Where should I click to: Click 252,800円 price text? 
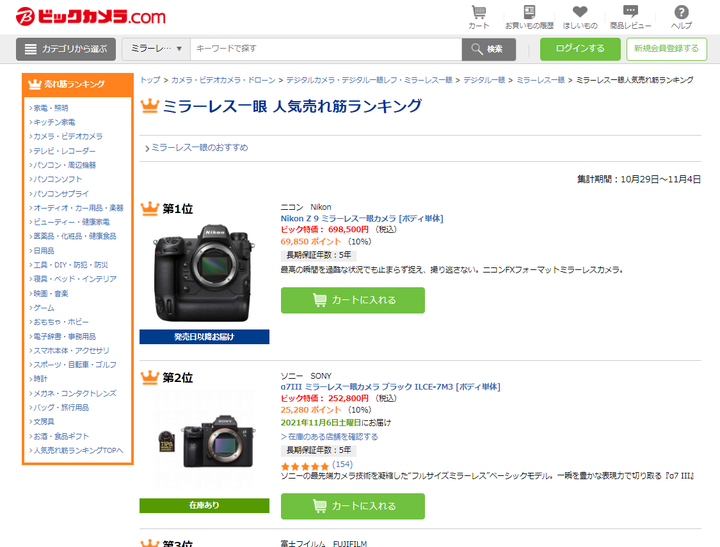coord(349,398)
